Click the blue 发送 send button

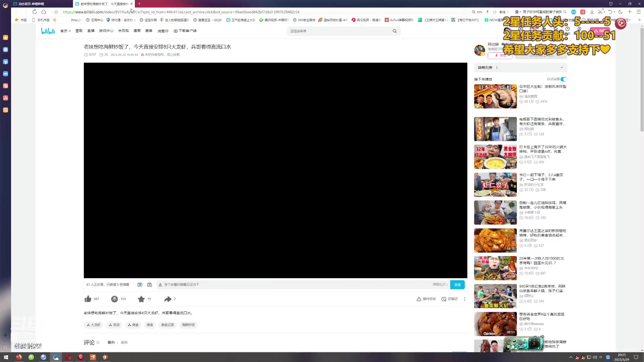[457, 285]
